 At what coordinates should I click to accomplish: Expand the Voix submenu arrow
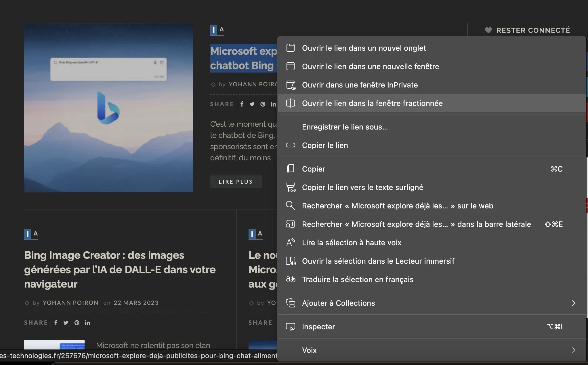[574, 350]
